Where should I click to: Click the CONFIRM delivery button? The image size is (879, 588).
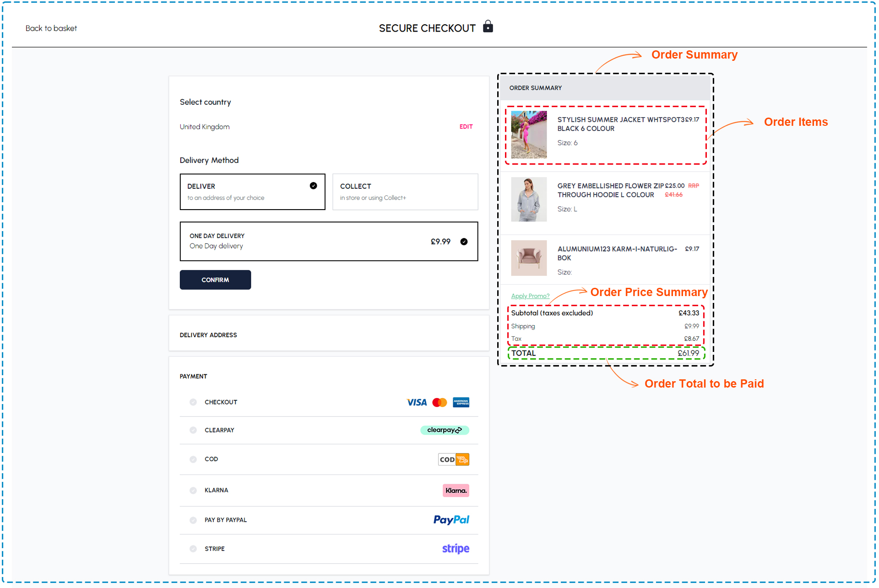point(215,279)
